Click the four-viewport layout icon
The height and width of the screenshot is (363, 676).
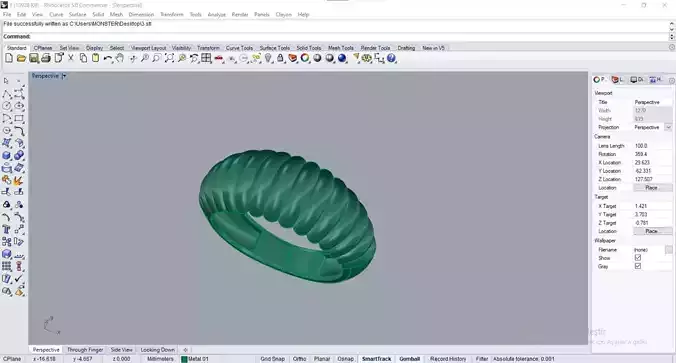207,58
